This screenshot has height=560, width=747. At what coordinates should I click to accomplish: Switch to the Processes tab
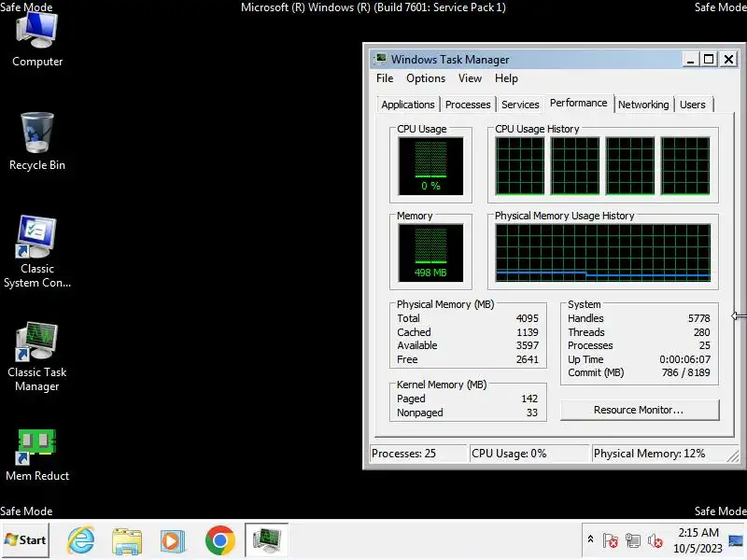468,105
